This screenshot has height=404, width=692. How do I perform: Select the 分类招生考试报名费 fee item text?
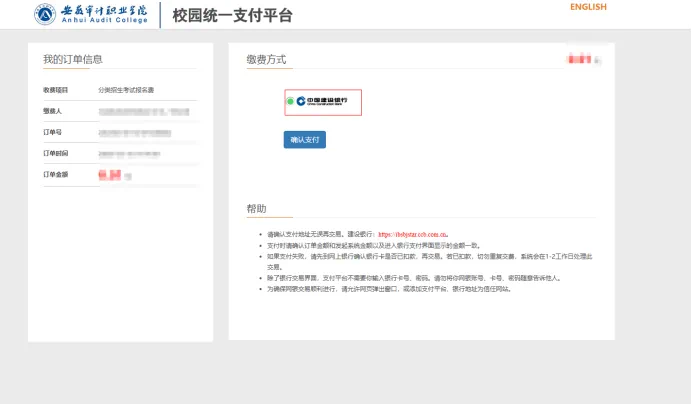point(126,90)
